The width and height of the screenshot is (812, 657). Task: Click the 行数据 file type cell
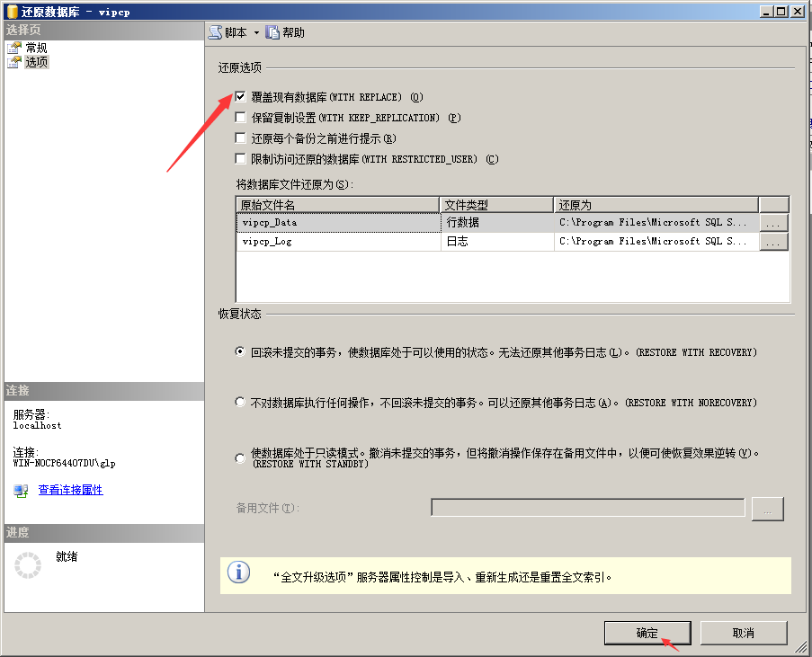click(497, 223)
